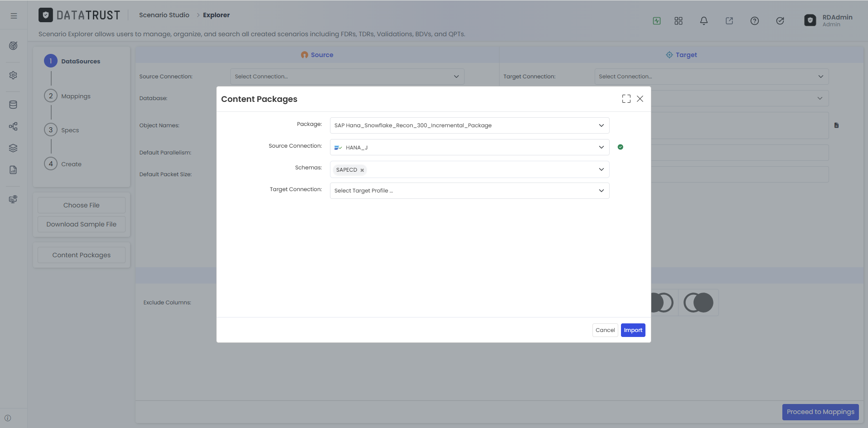This screenshot has height=428, width=868.
Task: Click the target Object Names text area
Action: (x=740, y=125)
